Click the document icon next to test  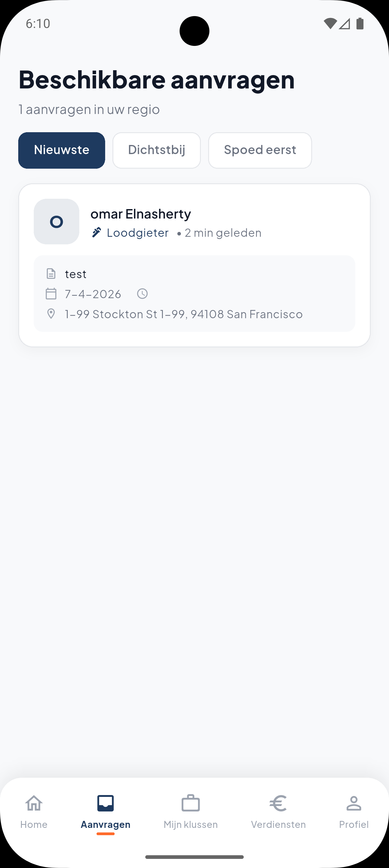(x=51, y=274)
